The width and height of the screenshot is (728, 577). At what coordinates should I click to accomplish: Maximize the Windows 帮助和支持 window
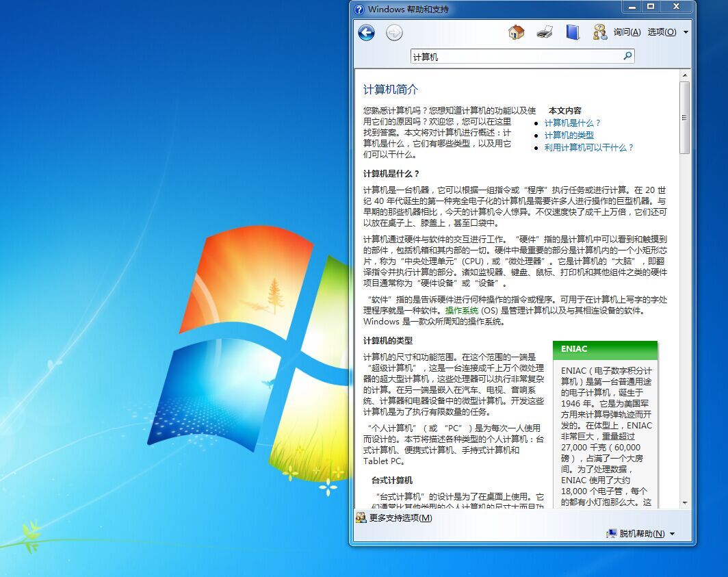(x=651, y=7)
